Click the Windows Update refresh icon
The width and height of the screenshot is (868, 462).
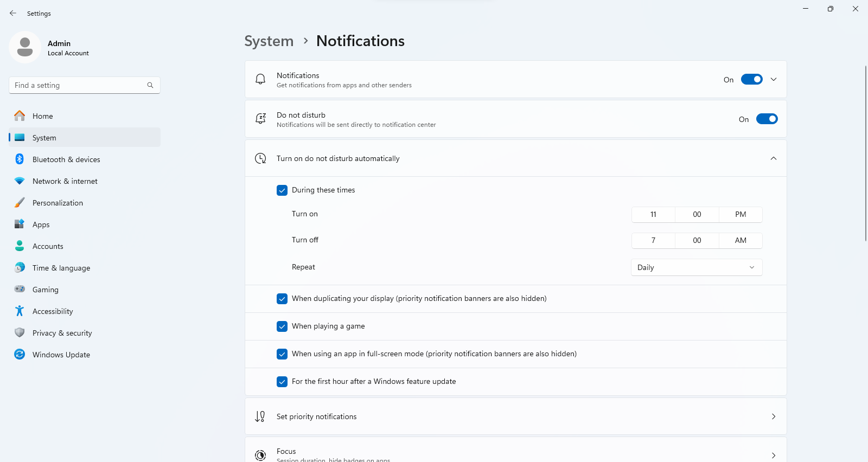click(20, 354)
